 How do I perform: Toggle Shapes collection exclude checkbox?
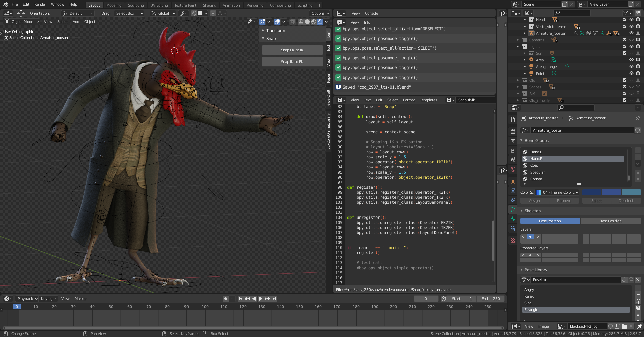coord(625,87)
